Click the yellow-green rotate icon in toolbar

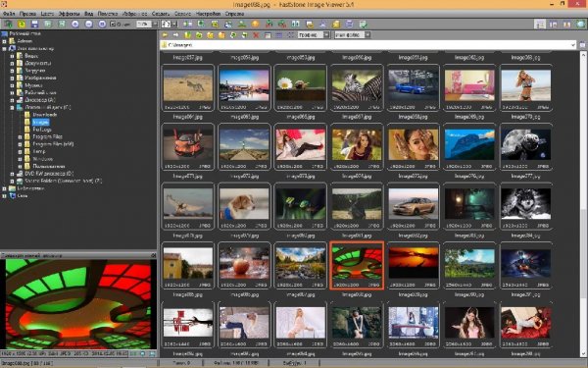click(x=22, y=24)
